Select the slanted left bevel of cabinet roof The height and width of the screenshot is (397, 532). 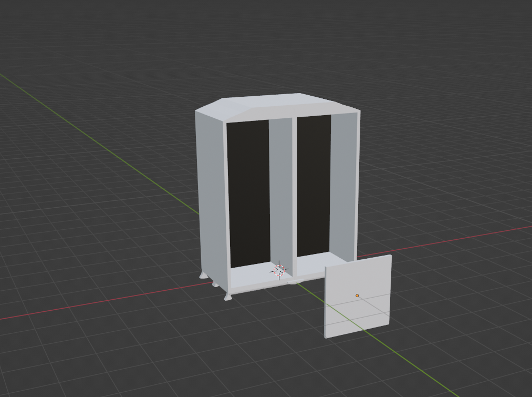click(222, 109)
